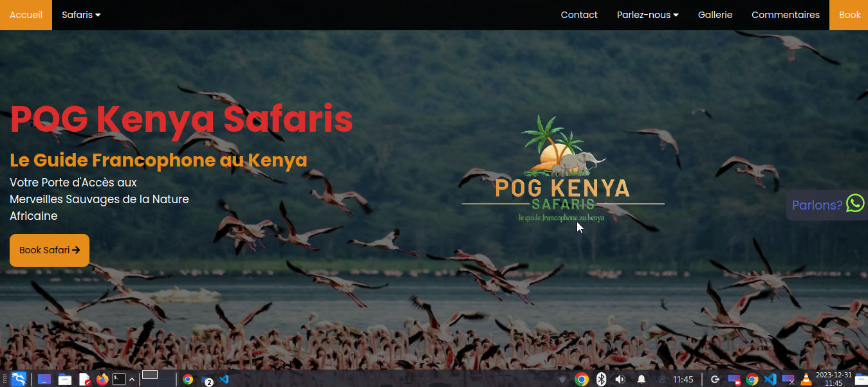The width and height of the screenshot is (868, 387).
Task: Open the Contact page link
Action: (x=579, y=15)
